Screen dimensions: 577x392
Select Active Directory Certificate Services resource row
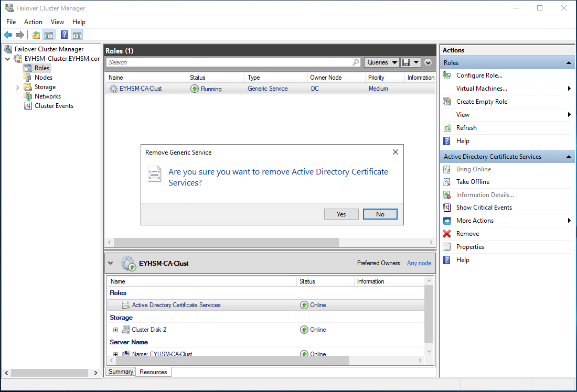[x=266, y=305]
